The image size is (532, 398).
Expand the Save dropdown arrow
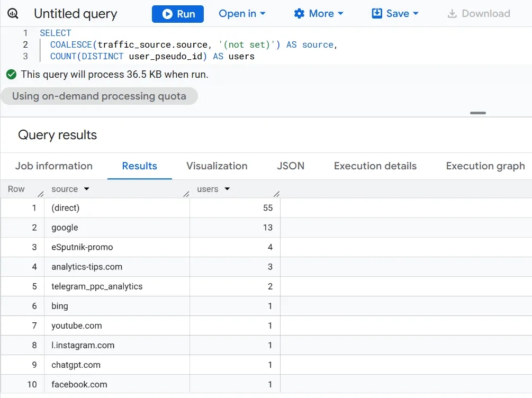click(x=416, y=14)
